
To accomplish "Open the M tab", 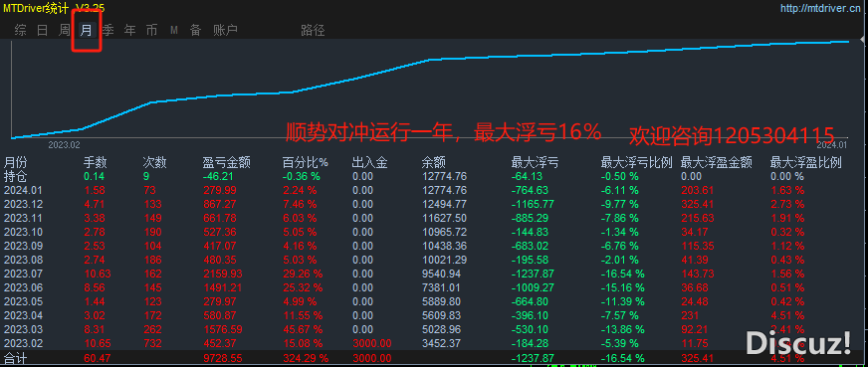I will coord(174,31).
